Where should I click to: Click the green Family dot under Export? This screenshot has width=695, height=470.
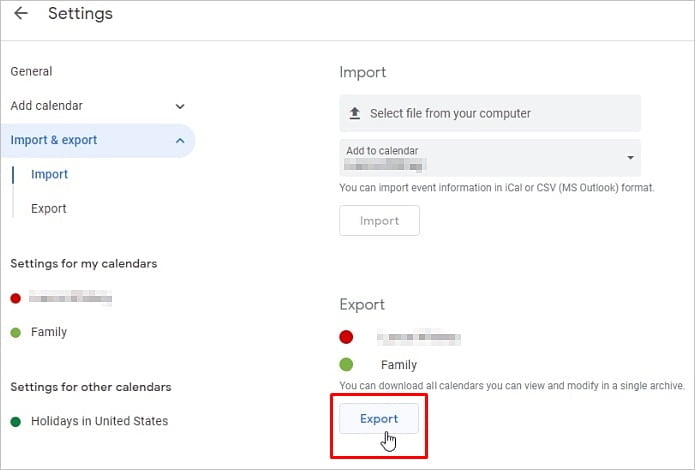346,365
